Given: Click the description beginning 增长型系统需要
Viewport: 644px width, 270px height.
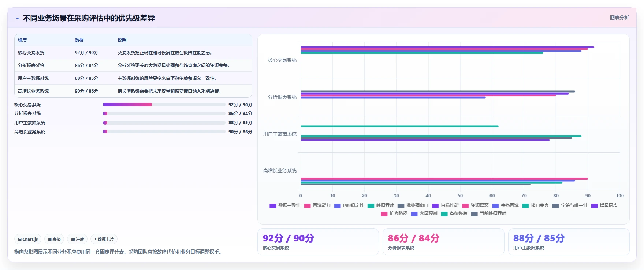Looking at the screenshot, I should click(x=170, y=91).
